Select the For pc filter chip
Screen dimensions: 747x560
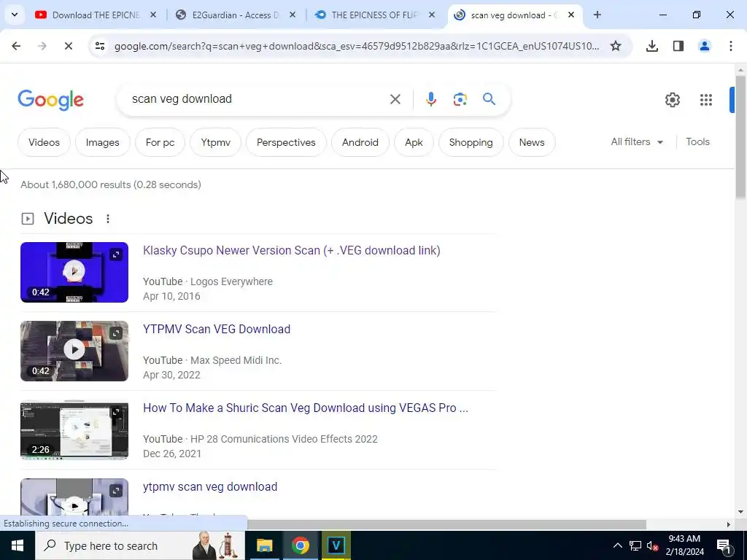(160, 142)
